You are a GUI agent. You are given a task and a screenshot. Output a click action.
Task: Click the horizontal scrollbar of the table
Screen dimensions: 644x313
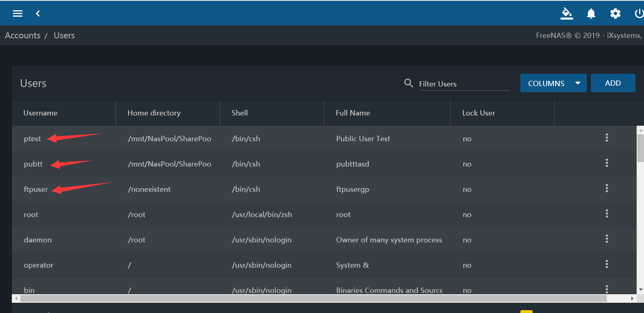(313, 299)
